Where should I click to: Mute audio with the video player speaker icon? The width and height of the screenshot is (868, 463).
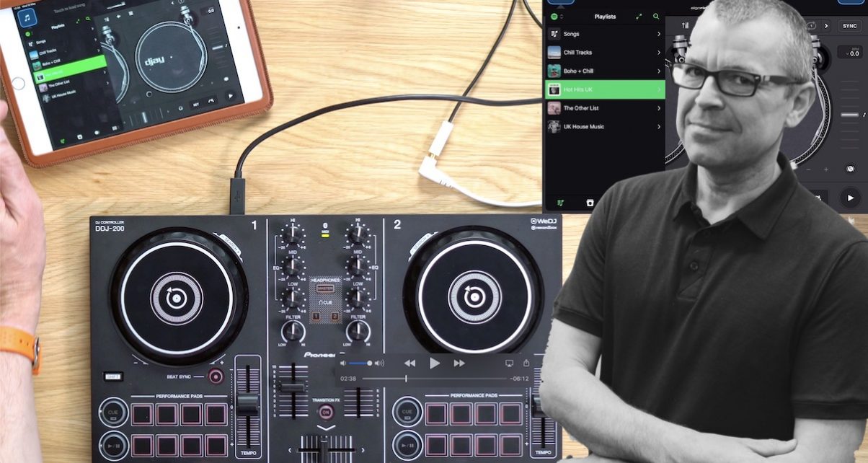pyautogui.click(x=344, y=363)
